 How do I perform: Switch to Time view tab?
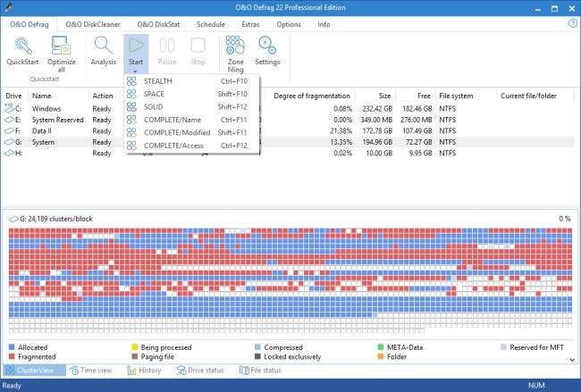pos(91,371)
